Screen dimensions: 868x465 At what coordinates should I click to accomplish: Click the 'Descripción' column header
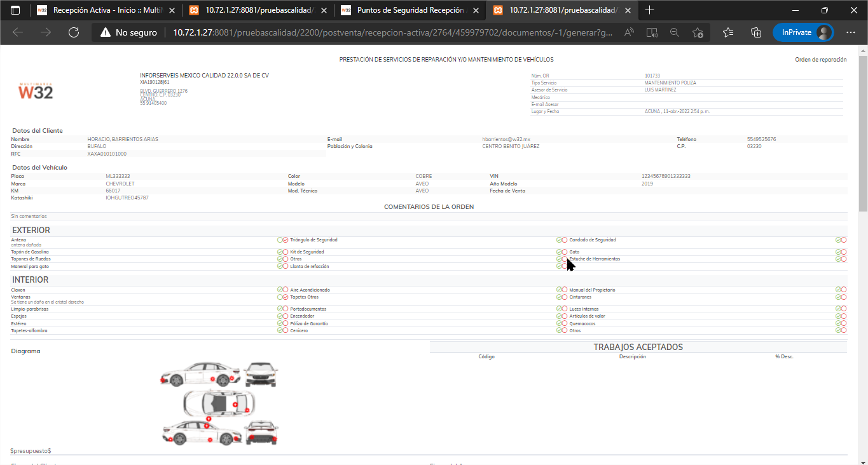(633, 356)
